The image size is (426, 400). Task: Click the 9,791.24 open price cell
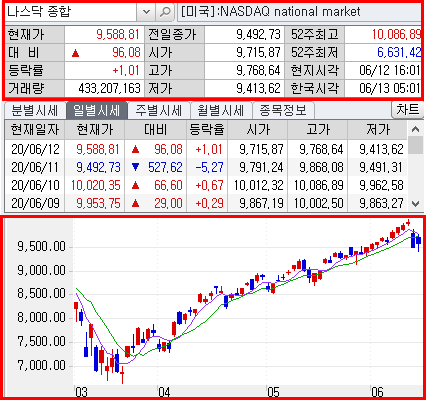[261, 167]
